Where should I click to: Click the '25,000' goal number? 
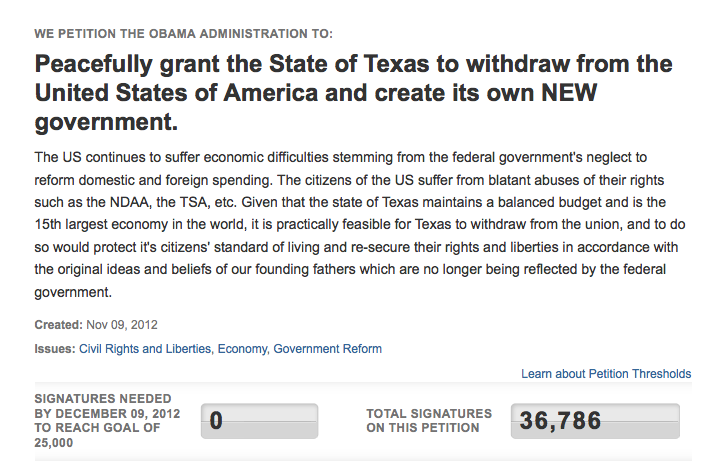[53, 443]
